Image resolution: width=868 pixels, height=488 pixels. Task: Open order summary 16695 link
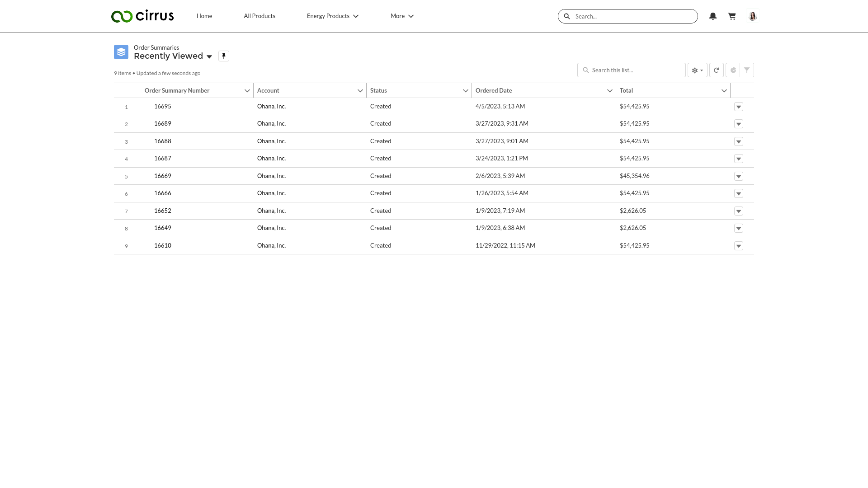pos(163,106)
